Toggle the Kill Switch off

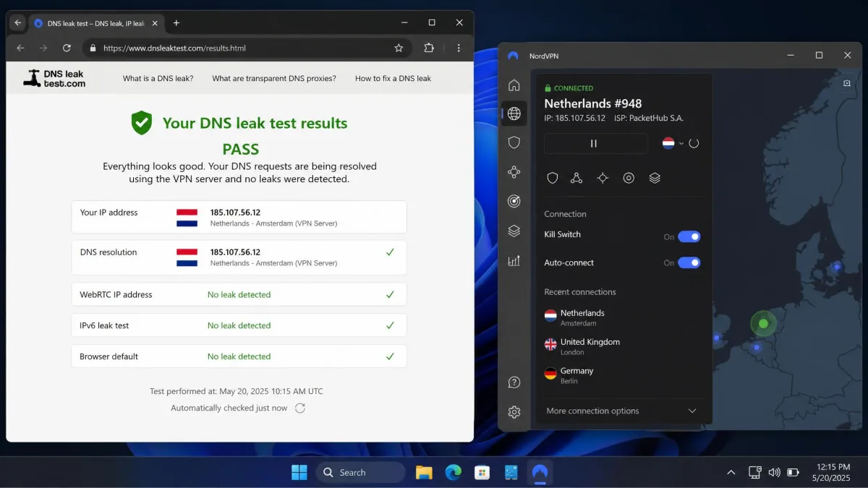[x=689, y=236]
